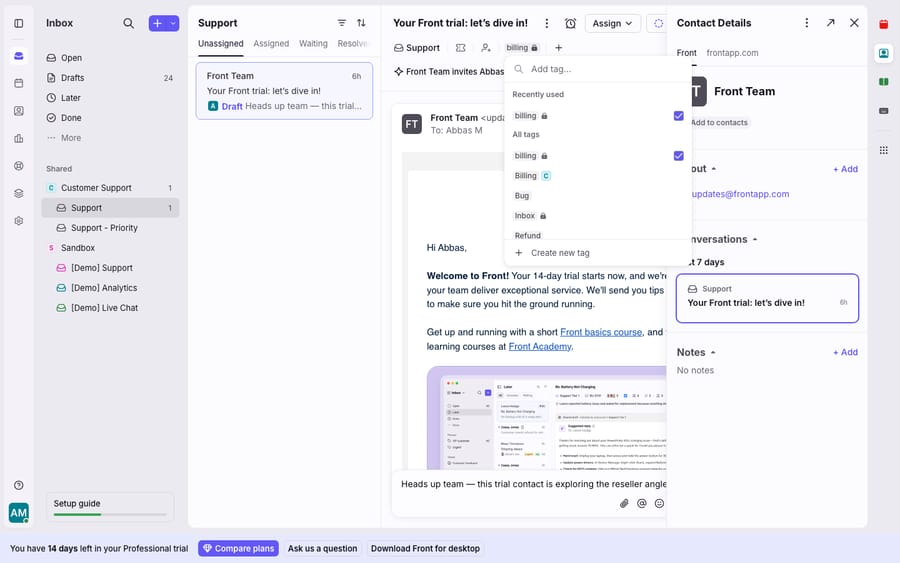The width and height of the screenshot is (900, 563).
Task: Close the Contact Details panel
Action: pyautogui.click(x=854, y=23)
